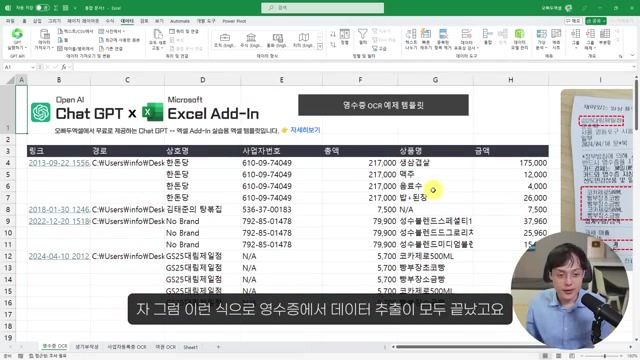Select the 조직 (English) data type
The width and height of the screenshot is (640, 360).
tap(224, 41)
